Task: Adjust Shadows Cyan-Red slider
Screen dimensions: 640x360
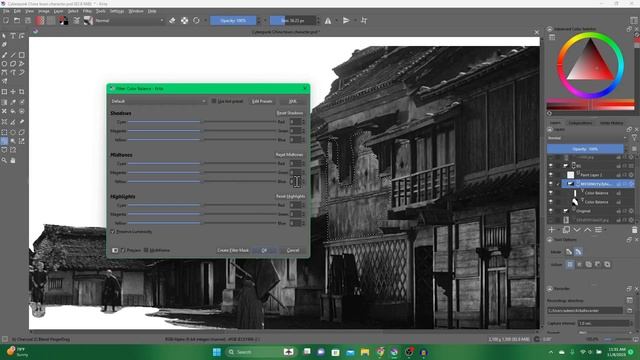Action: click(202, 122)
